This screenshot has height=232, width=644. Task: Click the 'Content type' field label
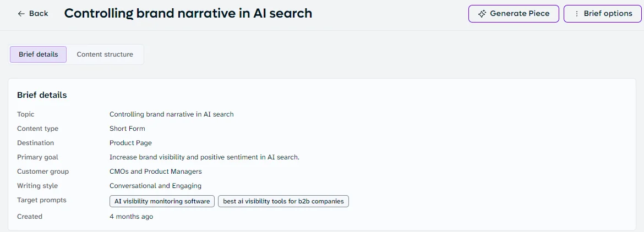(x=38, y=129)
